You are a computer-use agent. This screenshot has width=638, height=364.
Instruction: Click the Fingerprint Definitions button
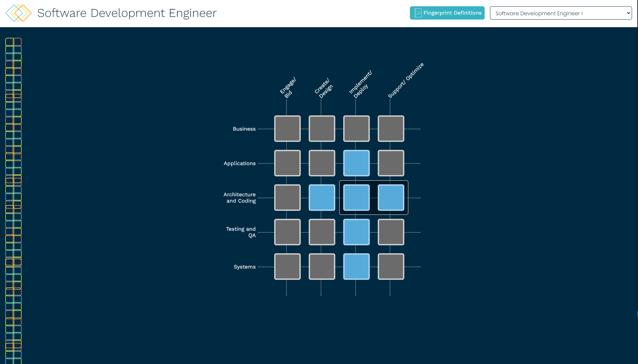(447, 13)
